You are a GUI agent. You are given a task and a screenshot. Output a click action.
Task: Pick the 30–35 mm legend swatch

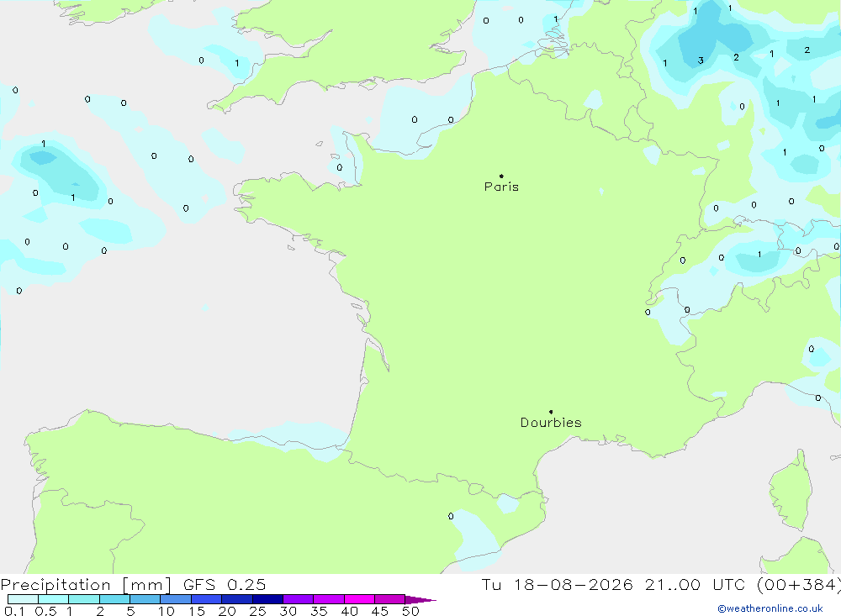click(x=299, y=599)
